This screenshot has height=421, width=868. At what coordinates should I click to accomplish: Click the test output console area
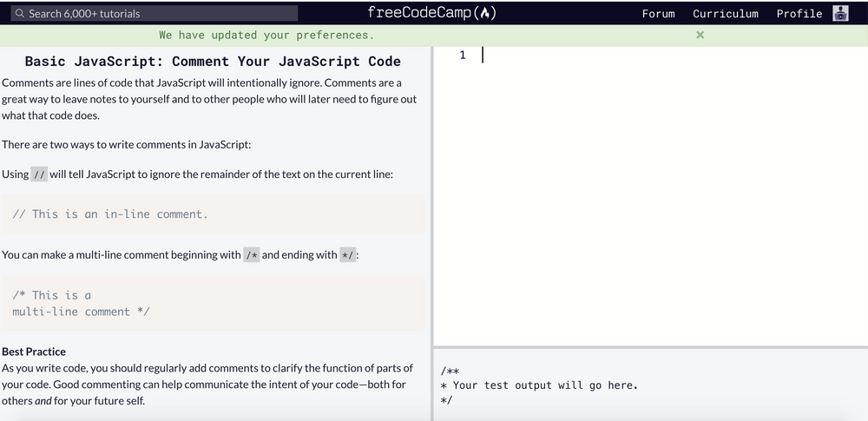pyautogui.click(x=649, y=385)
